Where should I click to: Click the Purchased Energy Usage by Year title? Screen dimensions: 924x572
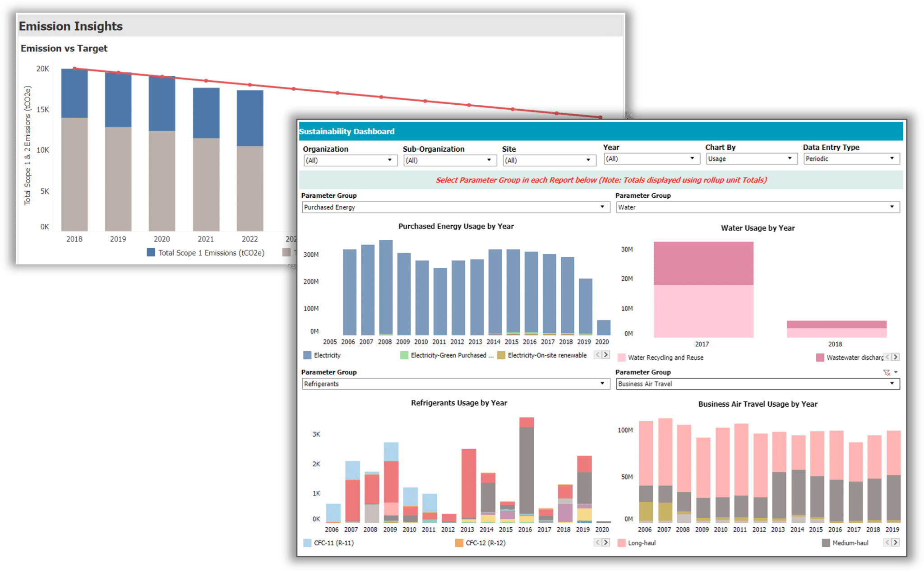456,226
